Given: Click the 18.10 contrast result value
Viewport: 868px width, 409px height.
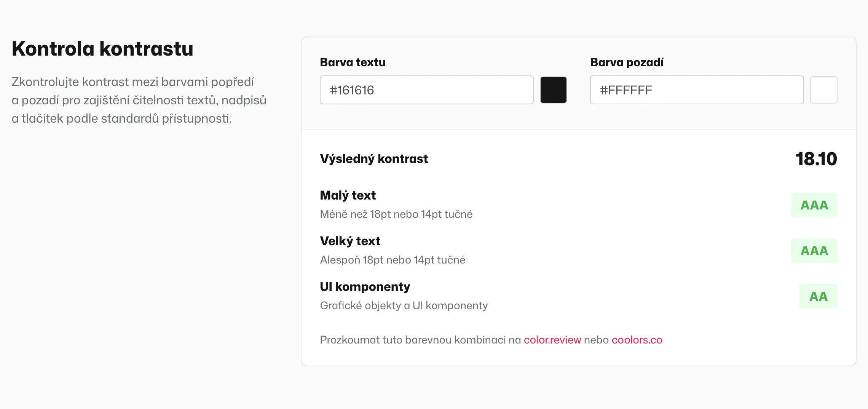Looking at the screenshot, I should tap(816, 159).
